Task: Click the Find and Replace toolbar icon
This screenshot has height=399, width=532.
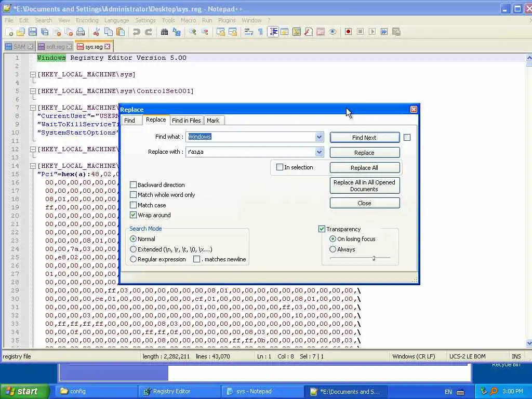Action: (177, 32)
